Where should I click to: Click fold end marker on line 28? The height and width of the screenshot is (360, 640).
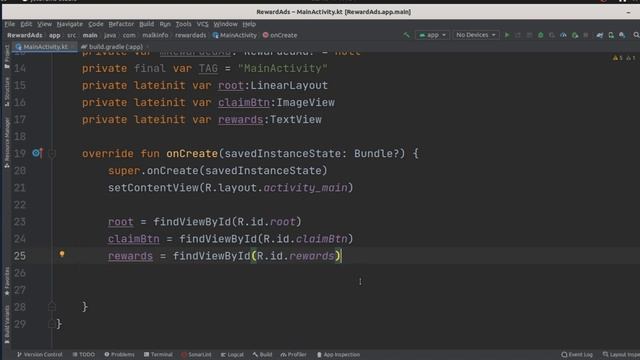52,306
